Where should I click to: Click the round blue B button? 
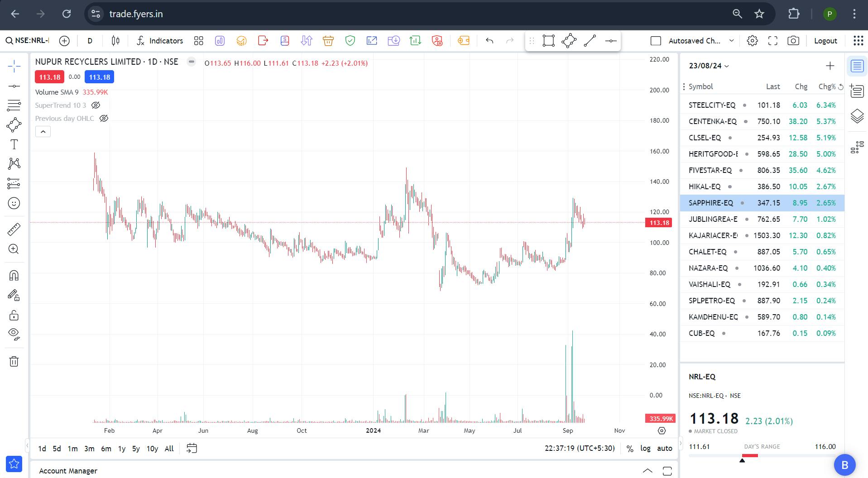point(844,465)
